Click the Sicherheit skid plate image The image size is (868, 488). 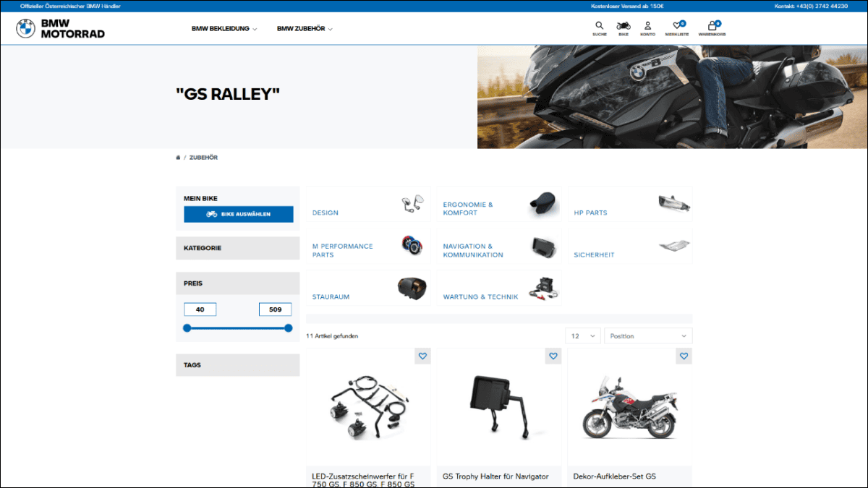[674, 246]
